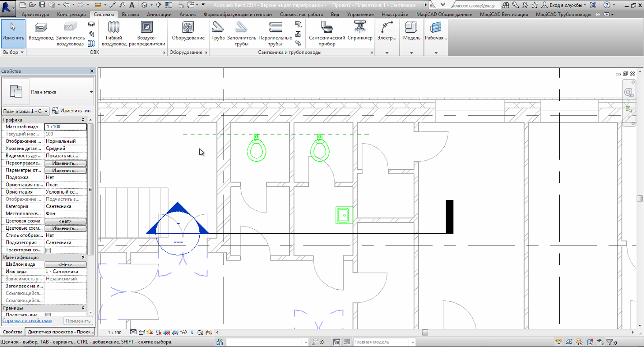Image resolution: width=644 pixels, height=347 pixels.
Task: Click the pipe accessory valve icon
Action: click(299, 34)
